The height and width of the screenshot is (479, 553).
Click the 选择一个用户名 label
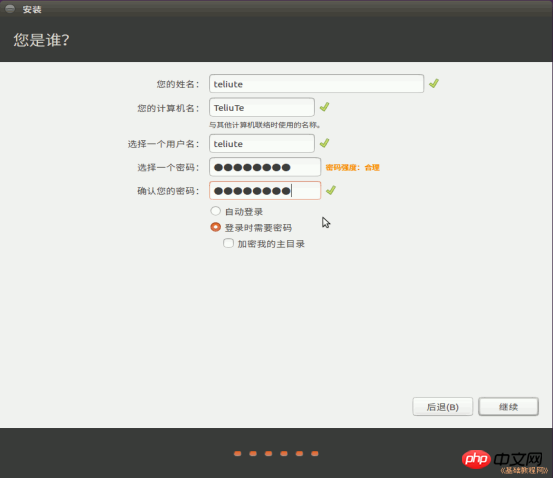pyautogui.click(x=163, y=144)
